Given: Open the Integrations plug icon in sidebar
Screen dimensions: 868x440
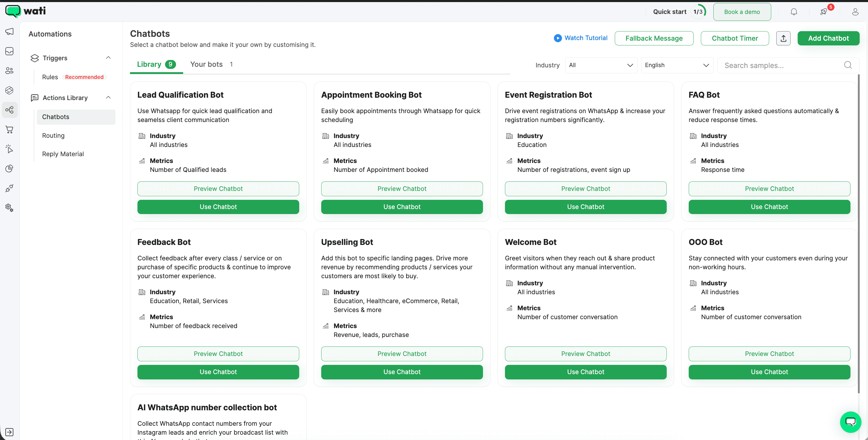Looking at the screenshot, I should click(x=9, y=188).
